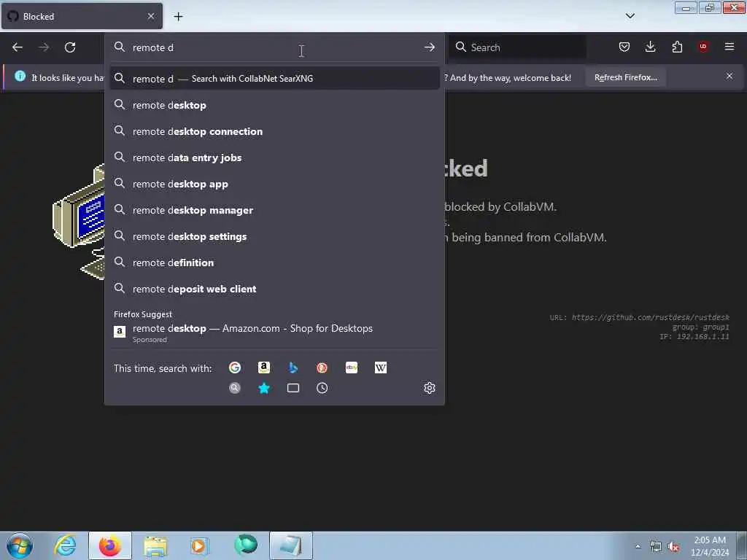This screenshot has width=747, height=560.
Task: Select 'remote desktop app' suggestion
Action: pos(274,183)
